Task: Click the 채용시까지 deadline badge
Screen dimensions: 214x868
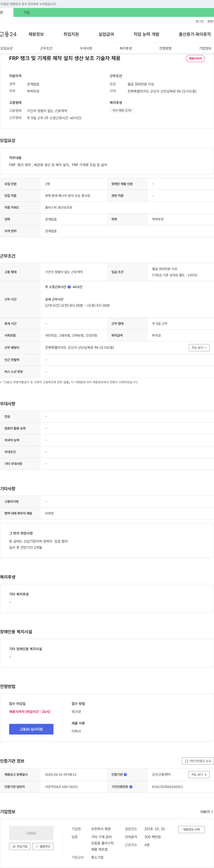Action: point(195,58)
